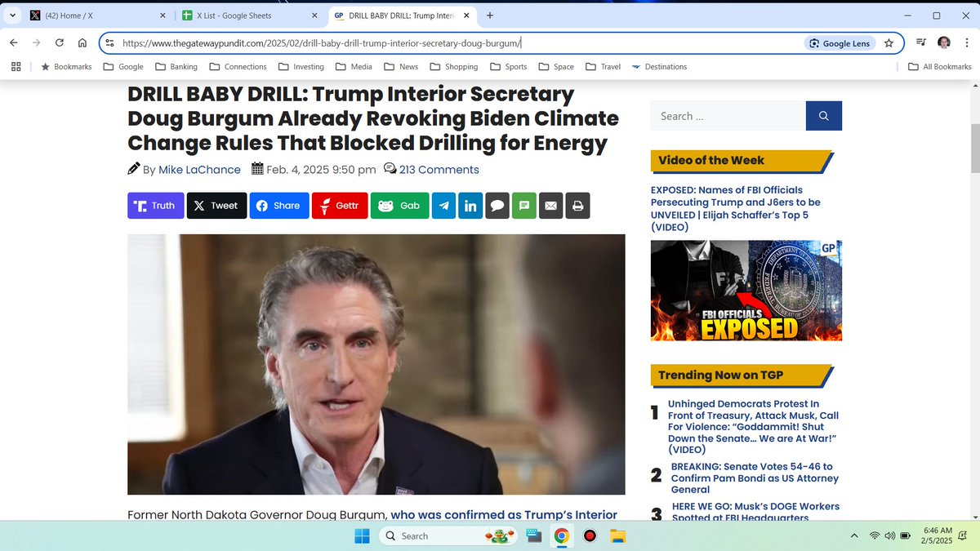Open the All Bookmarks folder
This screenshot has width=980, height=551.
tap(940, 67)
